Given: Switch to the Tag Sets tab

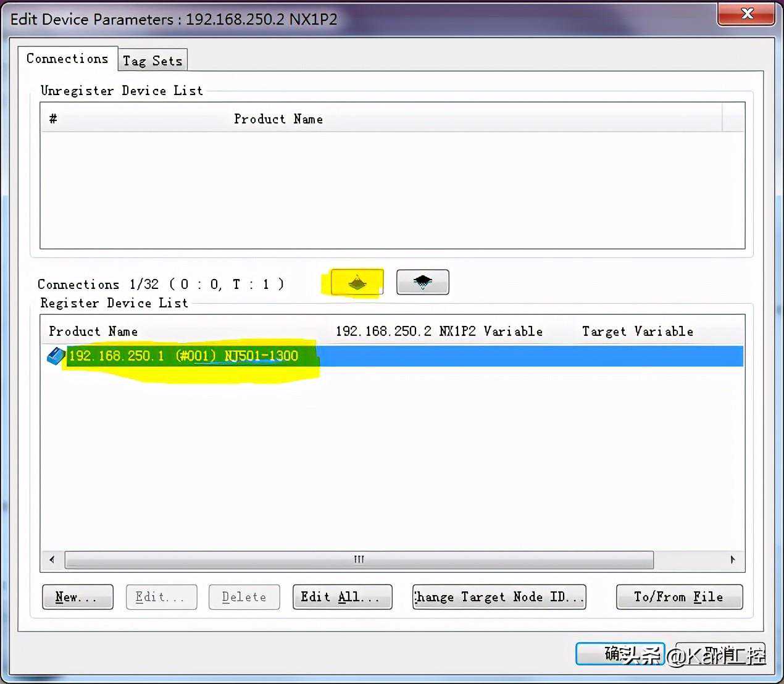Looking at the screenshot, I should click(x=152, y=60).
